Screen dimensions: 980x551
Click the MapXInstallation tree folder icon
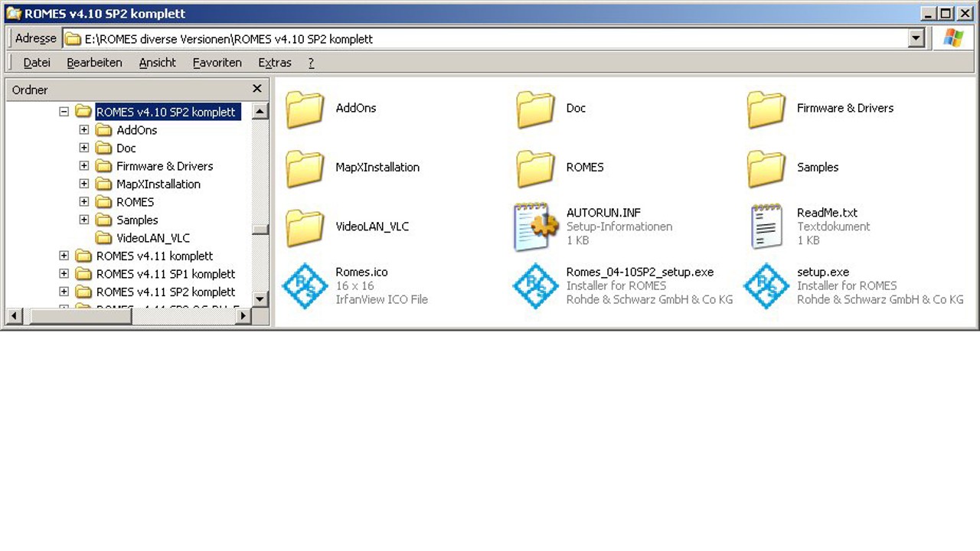[103, 184]
